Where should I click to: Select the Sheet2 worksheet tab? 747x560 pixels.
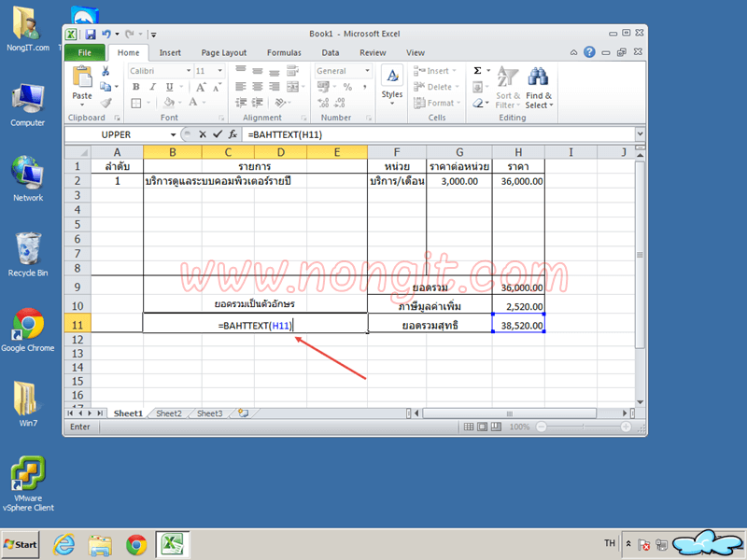(168, 413)
